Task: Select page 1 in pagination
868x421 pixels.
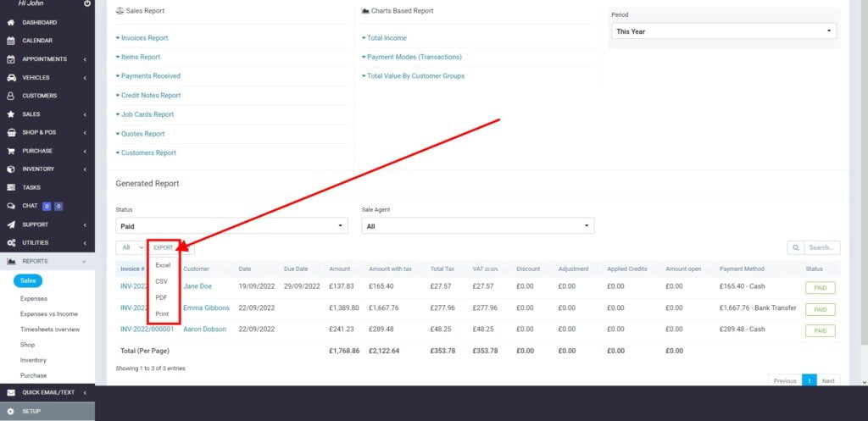Action: pos(810,381)
